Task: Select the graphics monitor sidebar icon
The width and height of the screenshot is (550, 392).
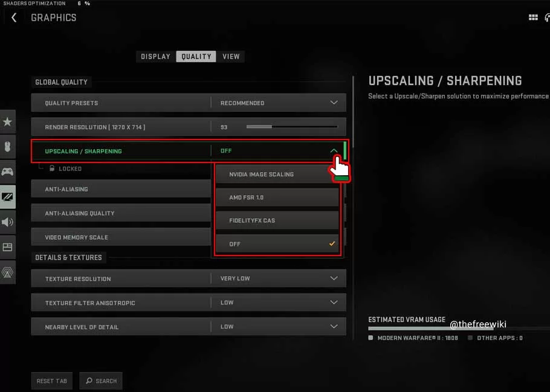Action: tap(7, 197)
